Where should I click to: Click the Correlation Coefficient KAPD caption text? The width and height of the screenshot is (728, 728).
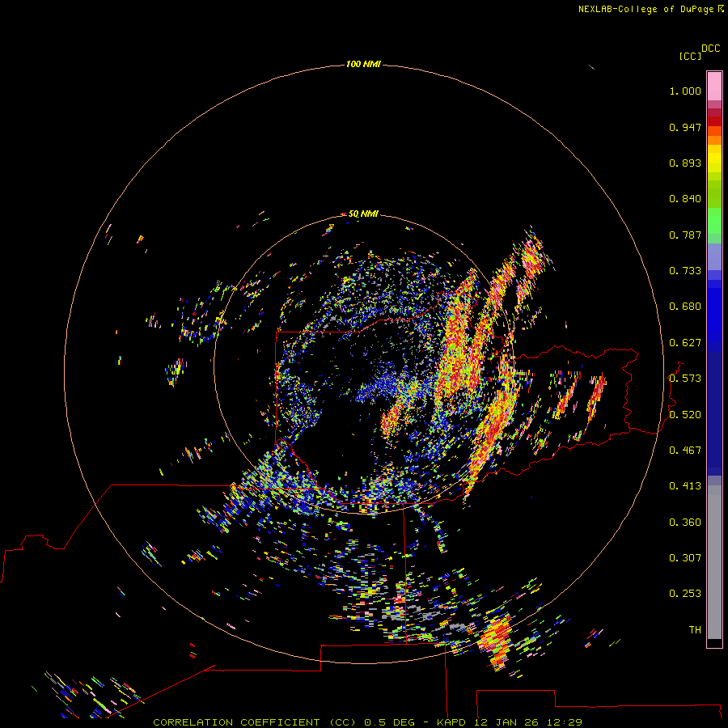367,722
